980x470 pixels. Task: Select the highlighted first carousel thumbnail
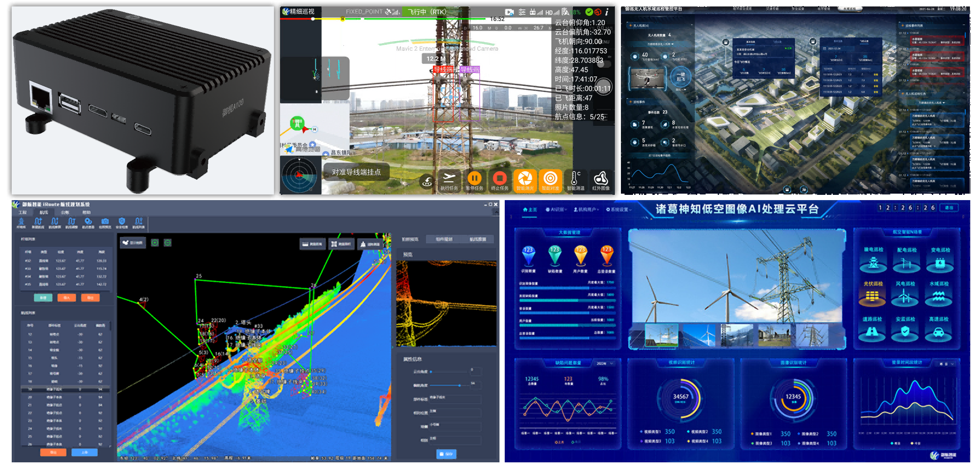(661, 335)
